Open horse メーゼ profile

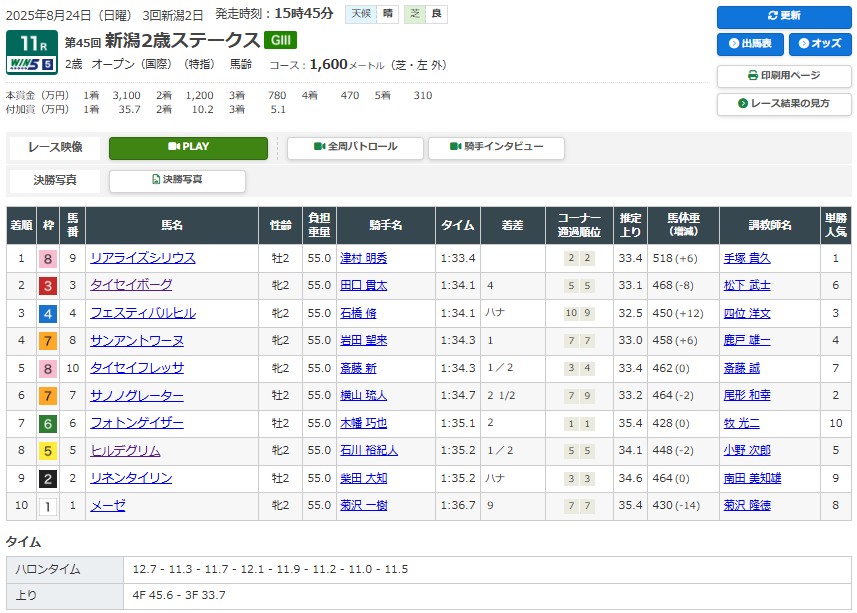108,506
